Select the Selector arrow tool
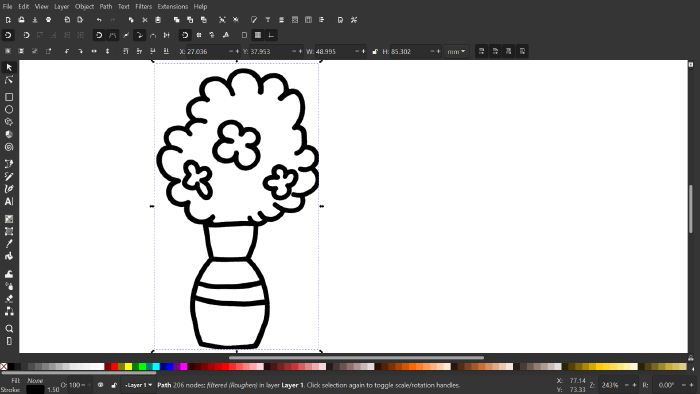The height and width of the screenshot is (394, 700). [x=9, y=67]
